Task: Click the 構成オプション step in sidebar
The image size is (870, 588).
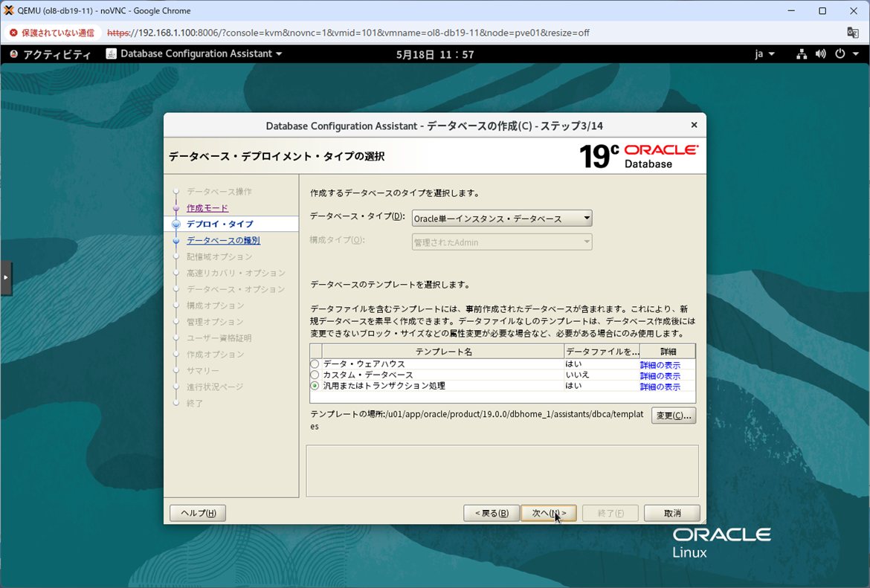Action: pyautogui.click(x=216, y=306)
